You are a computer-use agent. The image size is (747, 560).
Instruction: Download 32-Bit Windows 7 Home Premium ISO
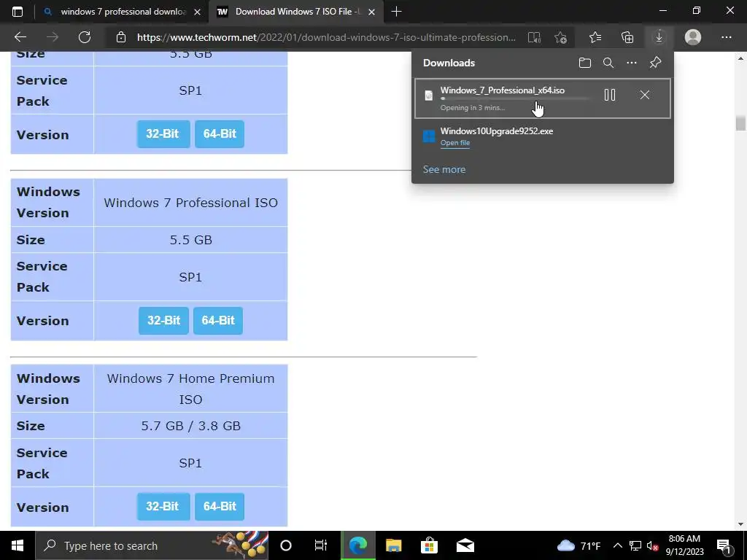click(x=163, y=506)
